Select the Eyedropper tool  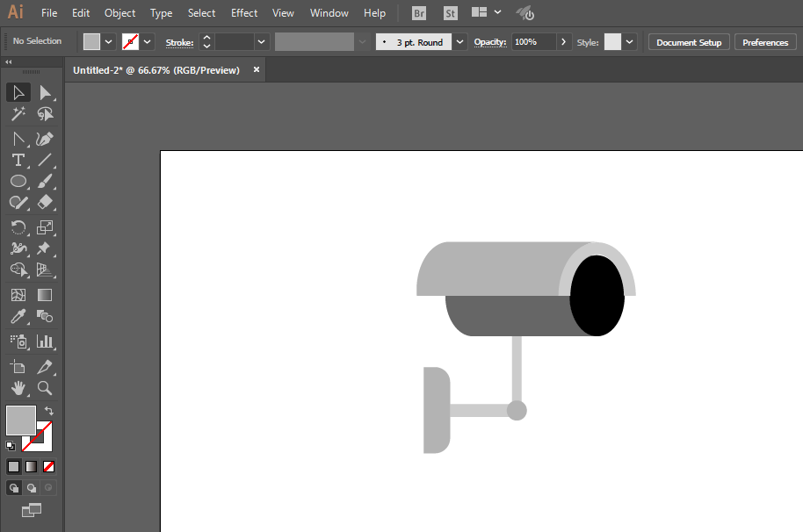tap(18, 317)
